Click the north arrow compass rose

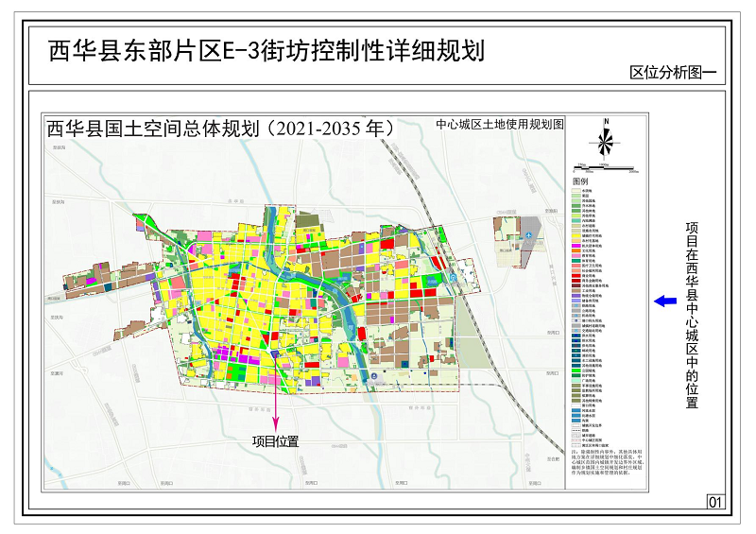606,143
